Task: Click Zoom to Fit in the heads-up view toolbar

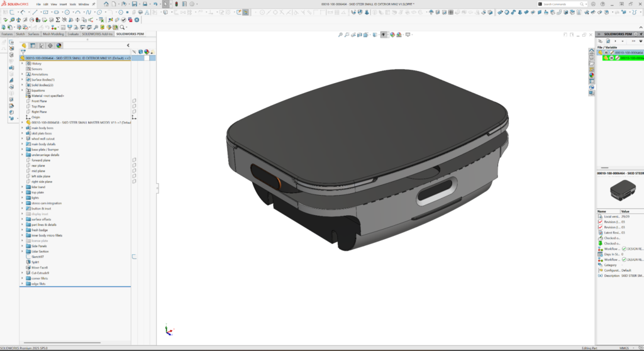Action: (340, 35)
